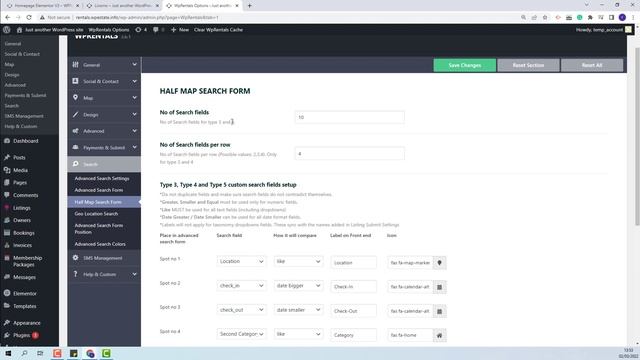
Task: Open Task View on the taskbar
Action: click(40, 353)
